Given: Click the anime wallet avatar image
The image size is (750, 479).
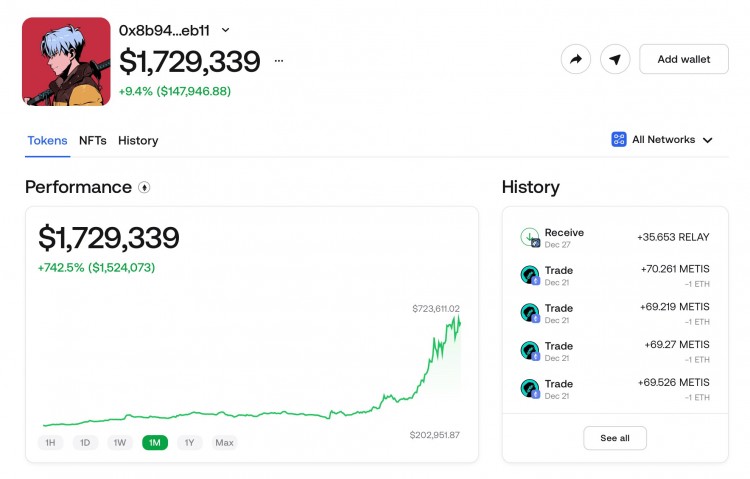Looking at the screenshot, I should pos(66,61).
